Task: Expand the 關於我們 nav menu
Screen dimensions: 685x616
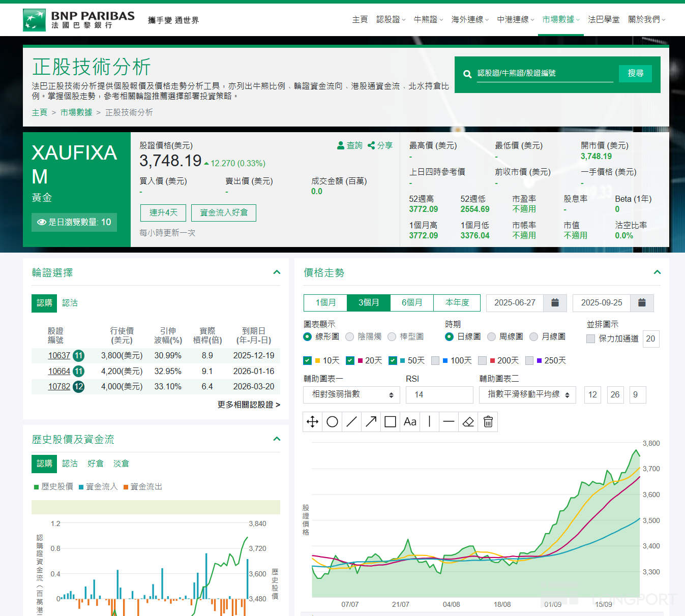Action: click(647, 19)
